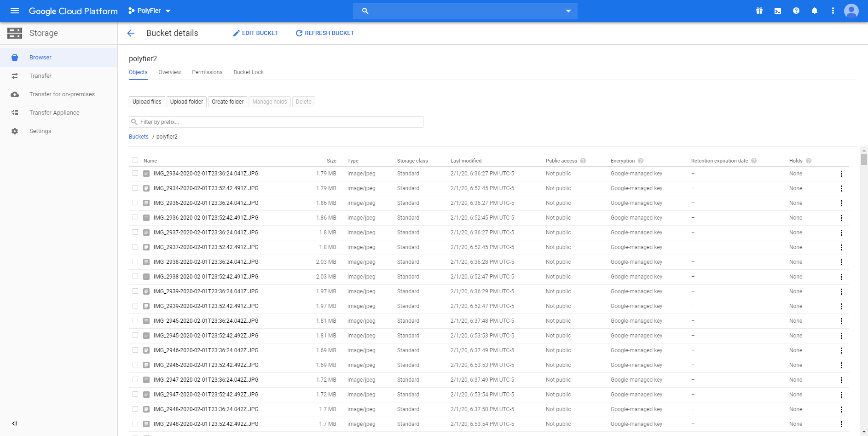Image resolution: width=868 pixels, height=436 pixels.
Task: Select Transfer for on-premises in sidebar
Action: point(59,94)
